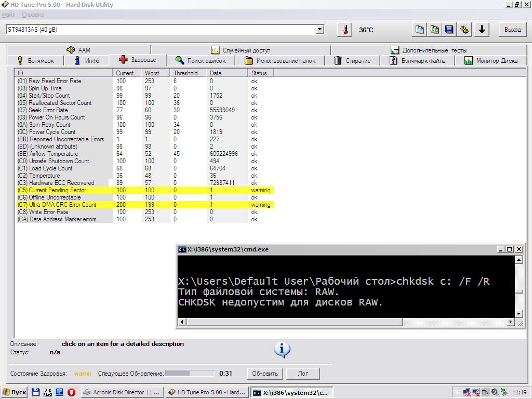532x399 pixels.
Task: Click the Обновить button
Action: (265, 373)
